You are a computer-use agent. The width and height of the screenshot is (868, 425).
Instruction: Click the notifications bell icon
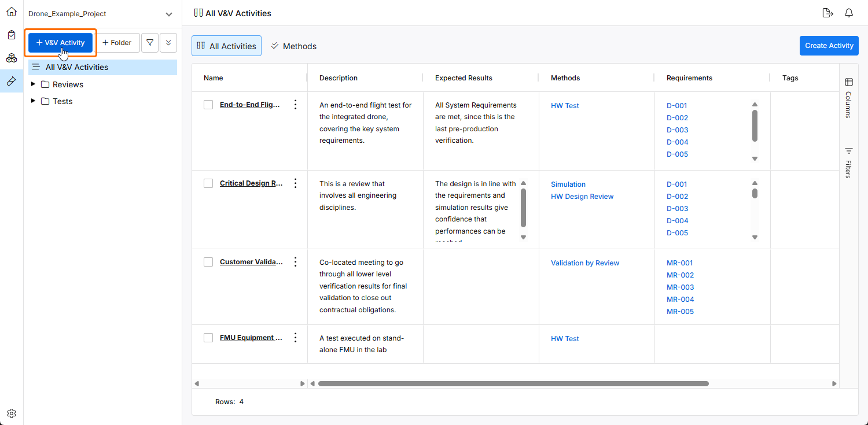point(849,13)
